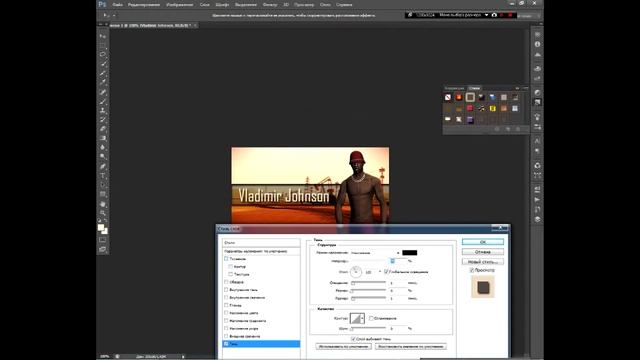
Task: Select the Brush tool
Action: point(102,101)
